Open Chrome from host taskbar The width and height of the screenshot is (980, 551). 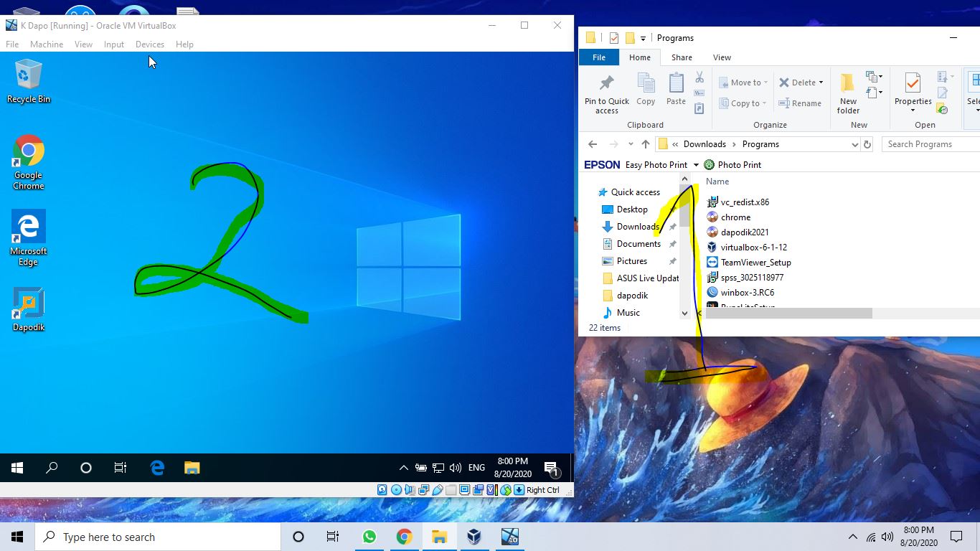[405, 537]
